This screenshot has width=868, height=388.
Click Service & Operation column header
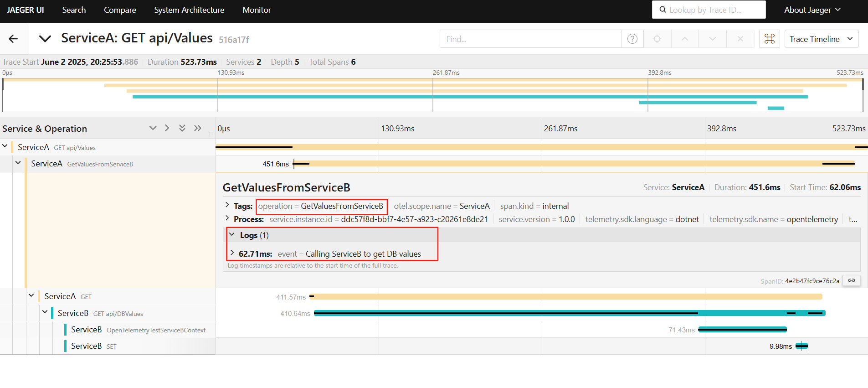(x=45, y=129)
